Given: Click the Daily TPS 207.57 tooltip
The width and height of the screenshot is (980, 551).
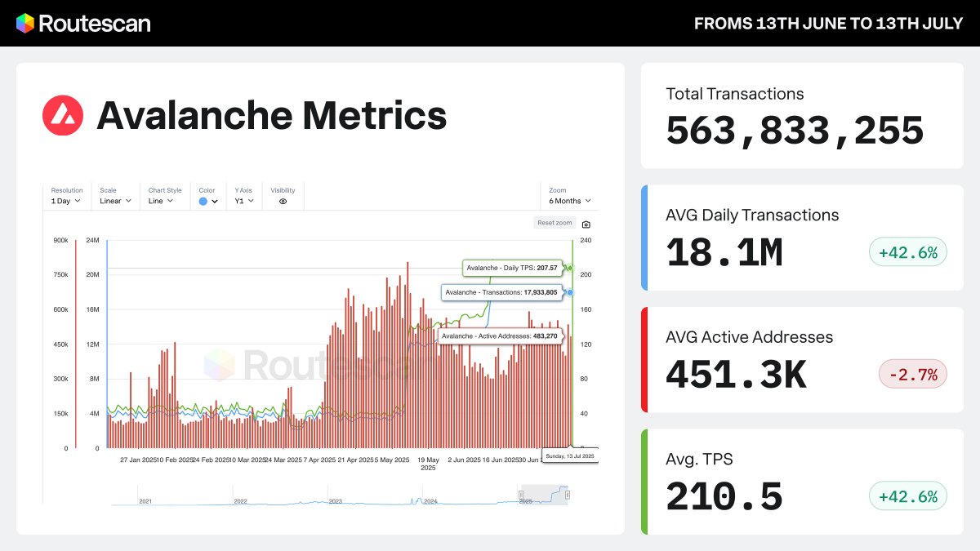Looking at the screenshot, I should click(x=513, y=268).
